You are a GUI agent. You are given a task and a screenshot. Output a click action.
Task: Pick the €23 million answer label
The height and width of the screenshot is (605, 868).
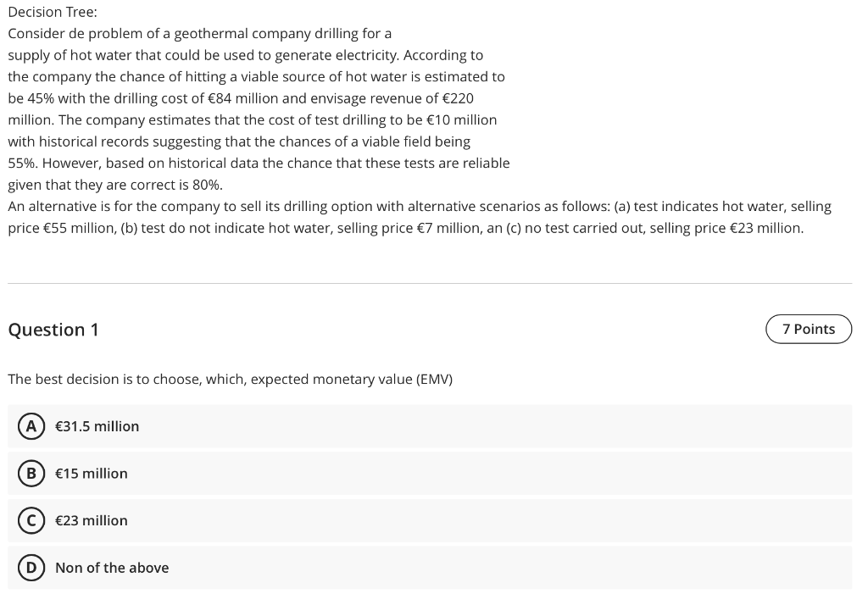pos(92,520)
